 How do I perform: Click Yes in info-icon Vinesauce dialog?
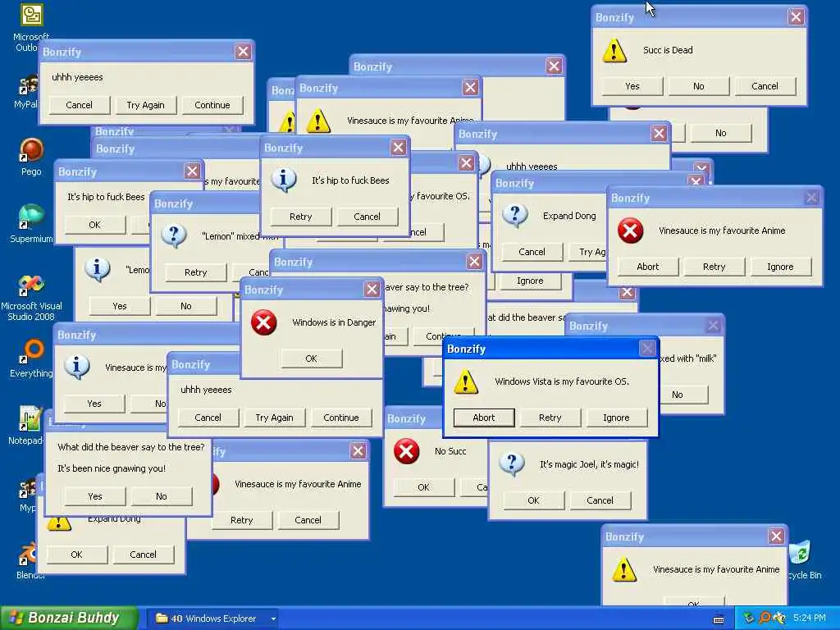[x=94, y=404]
